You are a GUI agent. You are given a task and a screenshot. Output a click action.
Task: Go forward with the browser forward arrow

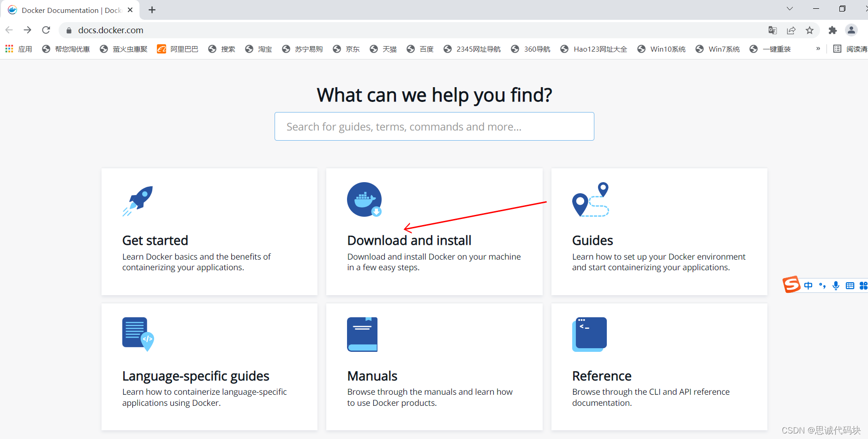28,30
